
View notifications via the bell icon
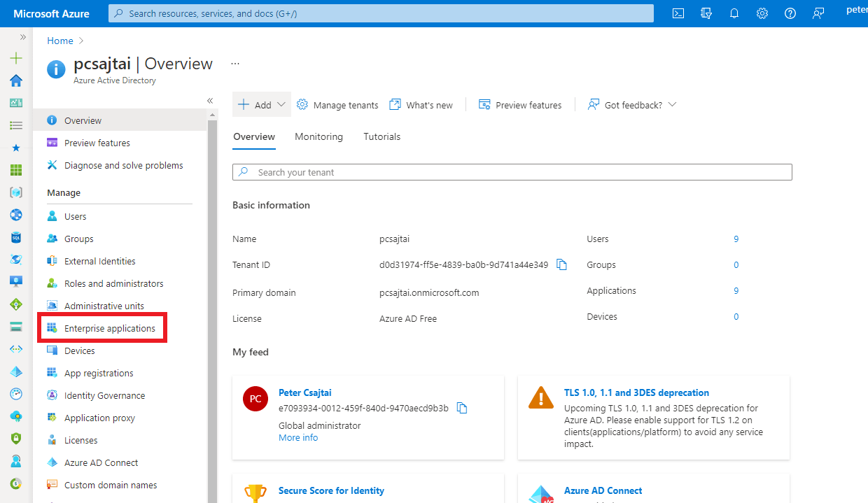[734, 13]
